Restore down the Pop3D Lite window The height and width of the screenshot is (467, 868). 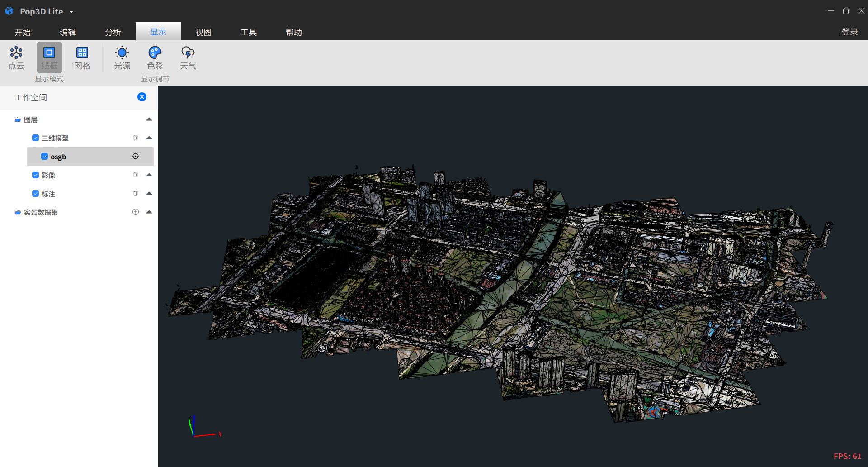(846, 11)
